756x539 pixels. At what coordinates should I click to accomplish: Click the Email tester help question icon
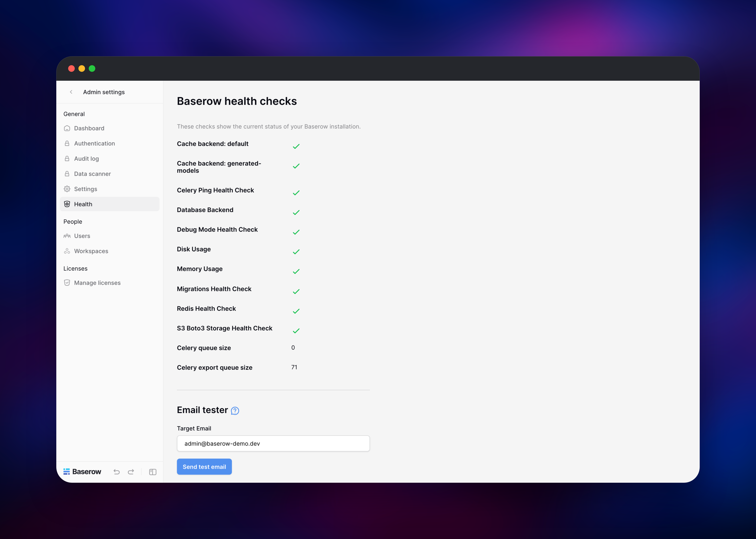(x=235, y=411)
